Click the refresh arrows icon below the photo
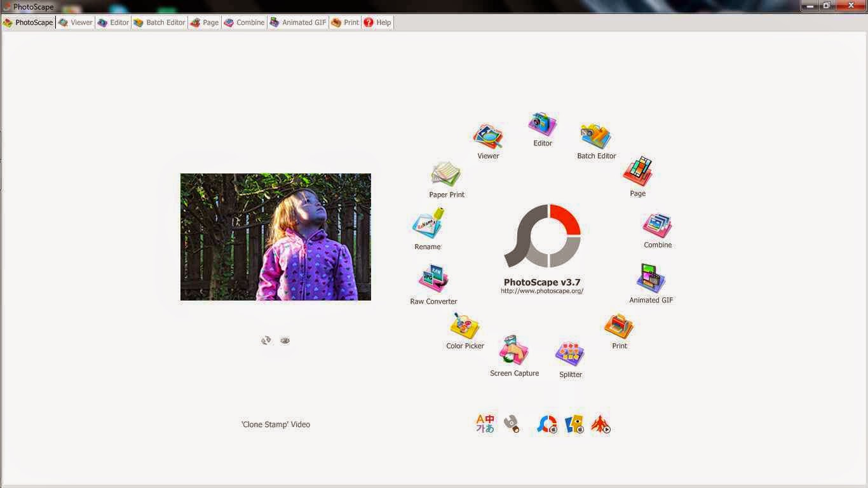Screen dimensions: 868x488 [x=266, y=340]
